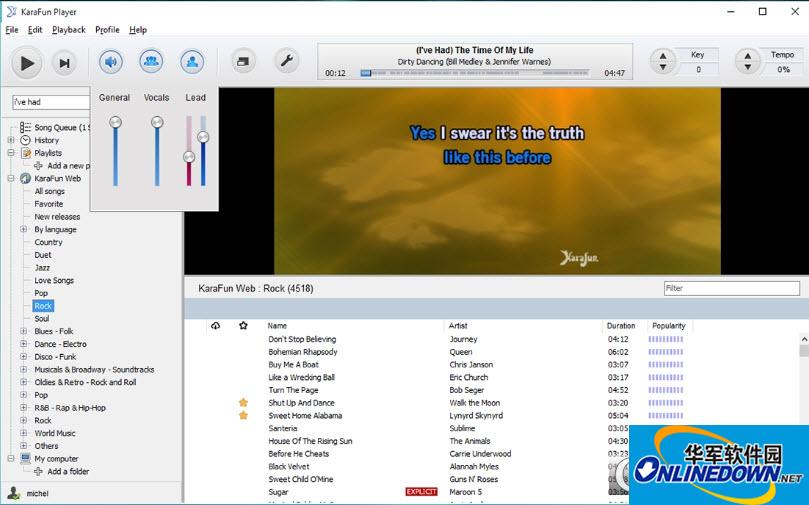This screenshot has width=809, height=505.
Task: Increase Tempo with up arrow
Action: click(x=748, y=56)
